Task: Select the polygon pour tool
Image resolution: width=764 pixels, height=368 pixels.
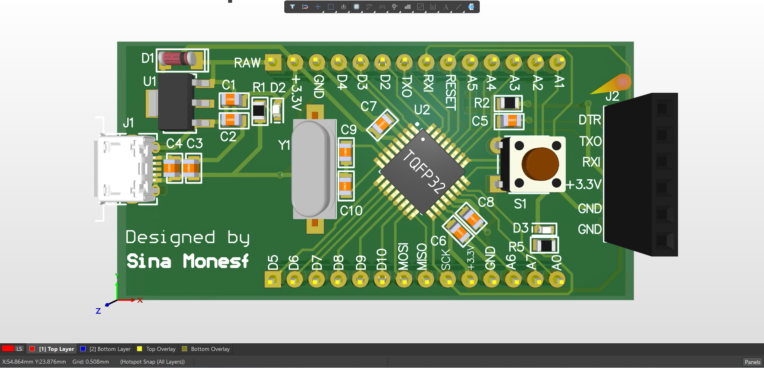Action: tap(407, 7)
